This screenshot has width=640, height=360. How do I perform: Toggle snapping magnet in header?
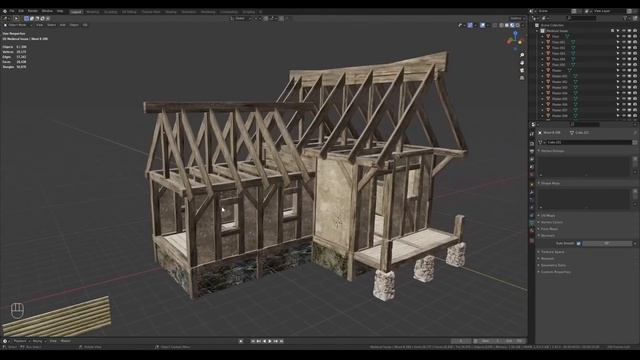click(266, 18)
